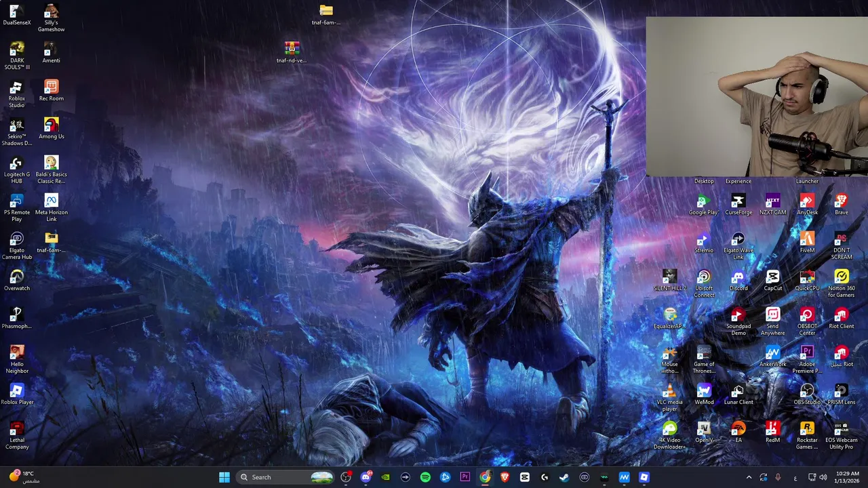This screenshot has width=868, height=488.
Task: Launch Silly's Gameshow from the desktop
Action: point(51,18)
